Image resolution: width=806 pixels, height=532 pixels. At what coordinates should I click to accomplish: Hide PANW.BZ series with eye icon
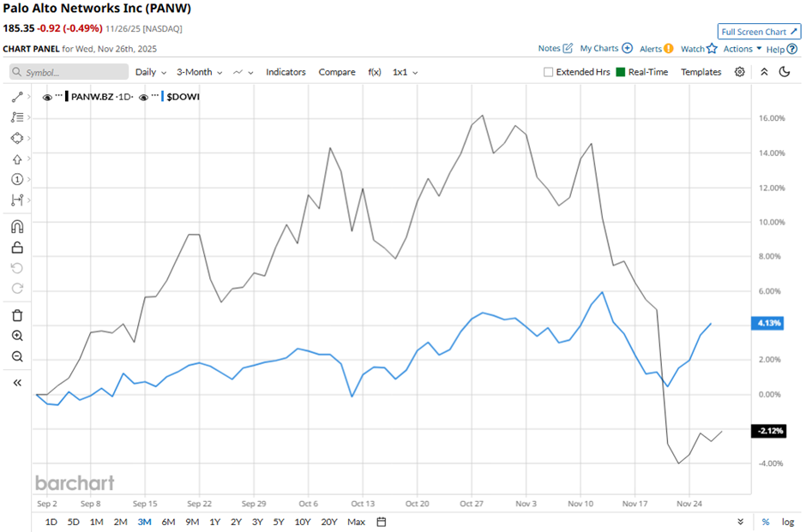point(47,97)
